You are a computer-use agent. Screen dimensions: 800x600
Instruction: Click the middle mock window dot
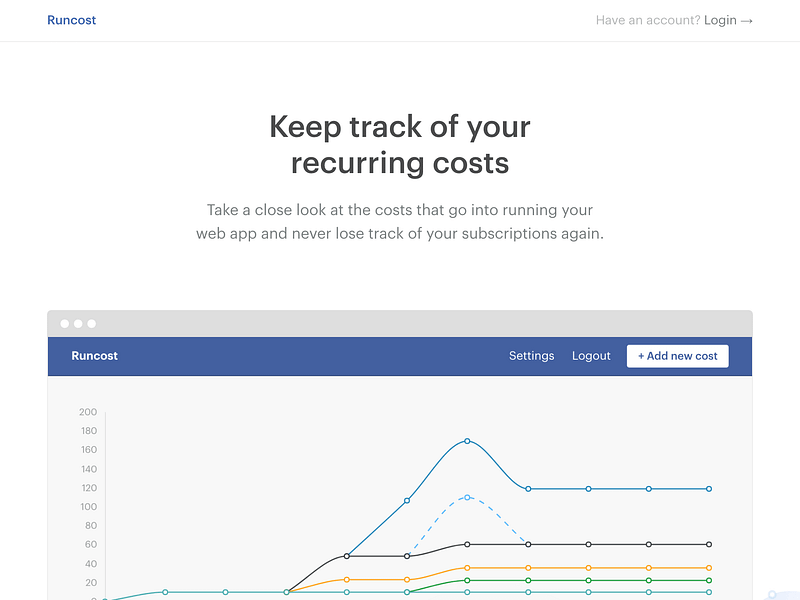pos(78,323)
